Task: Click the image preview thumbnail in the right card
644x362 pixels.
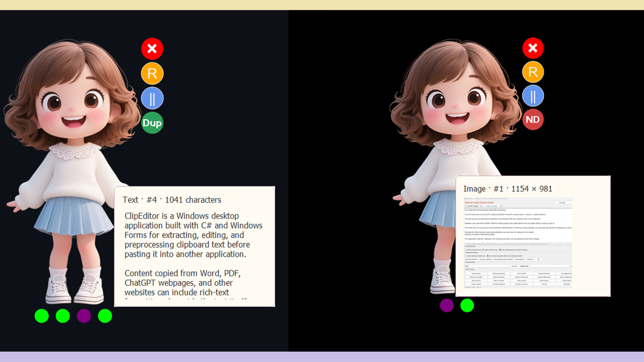Action: coord(518,243)
